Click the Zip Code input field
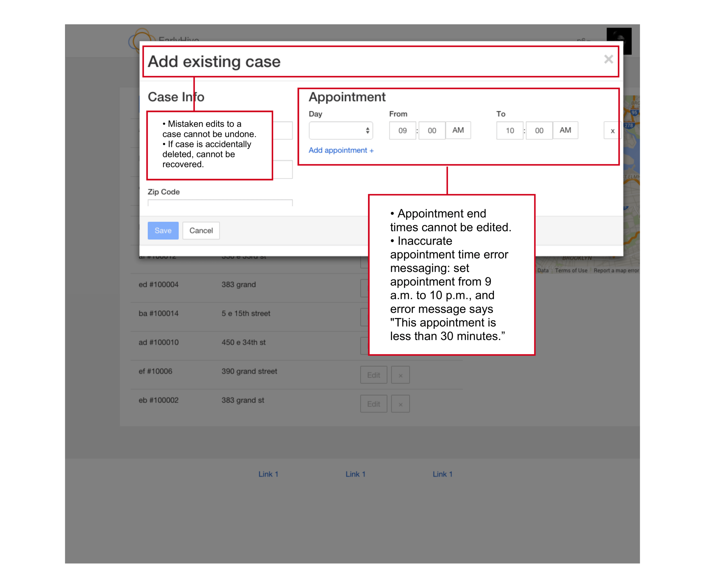 pos(220,203)
